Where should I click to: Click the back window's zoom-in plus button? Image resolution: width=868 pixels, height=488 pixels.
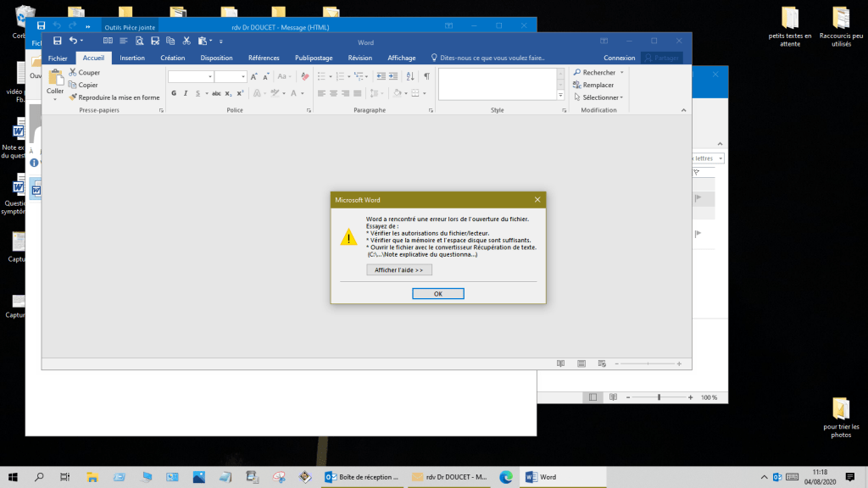pos(690,397)
